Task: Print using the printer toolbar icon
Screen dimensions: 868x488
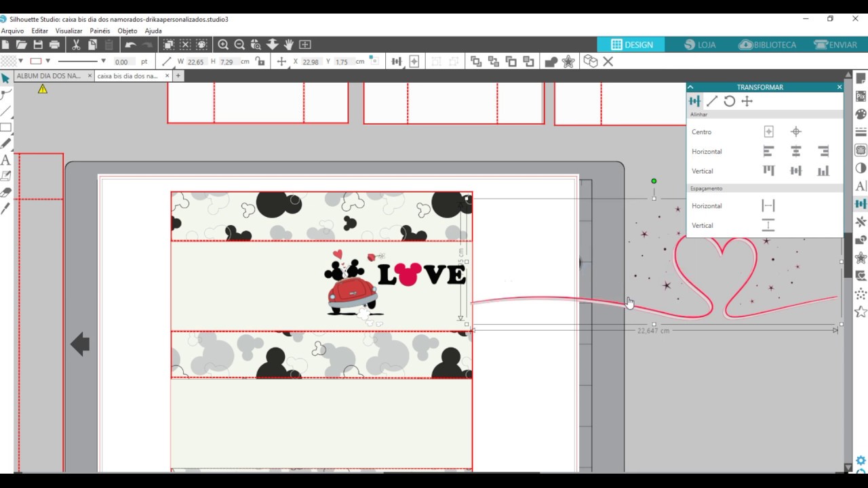Action: 54,45
